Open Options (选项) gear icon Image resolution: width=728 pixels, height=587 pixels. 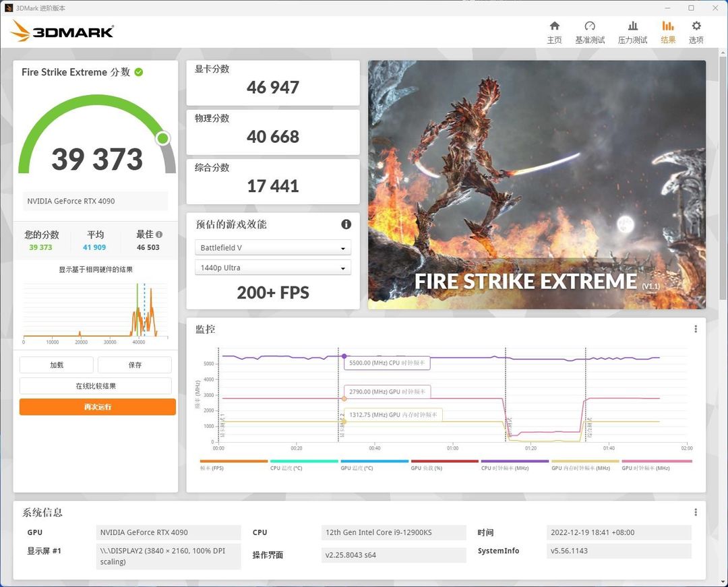696,26
